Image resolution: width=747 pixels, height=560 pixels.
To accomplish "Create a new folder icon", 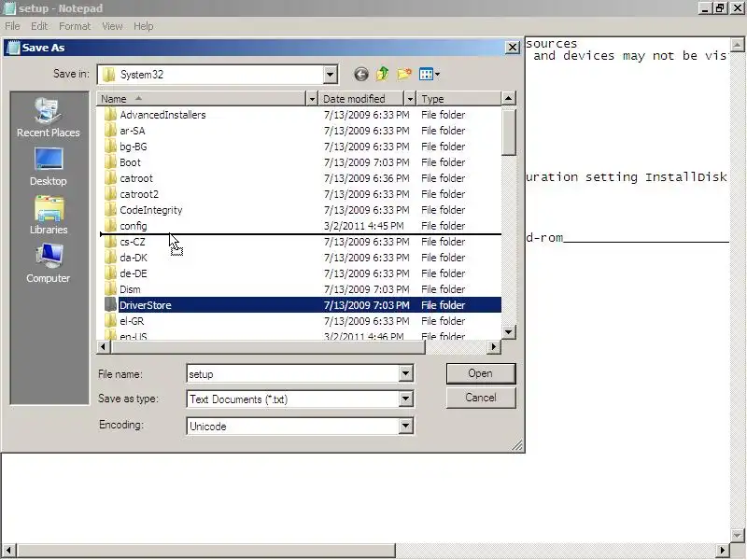I will click(404, 74).
